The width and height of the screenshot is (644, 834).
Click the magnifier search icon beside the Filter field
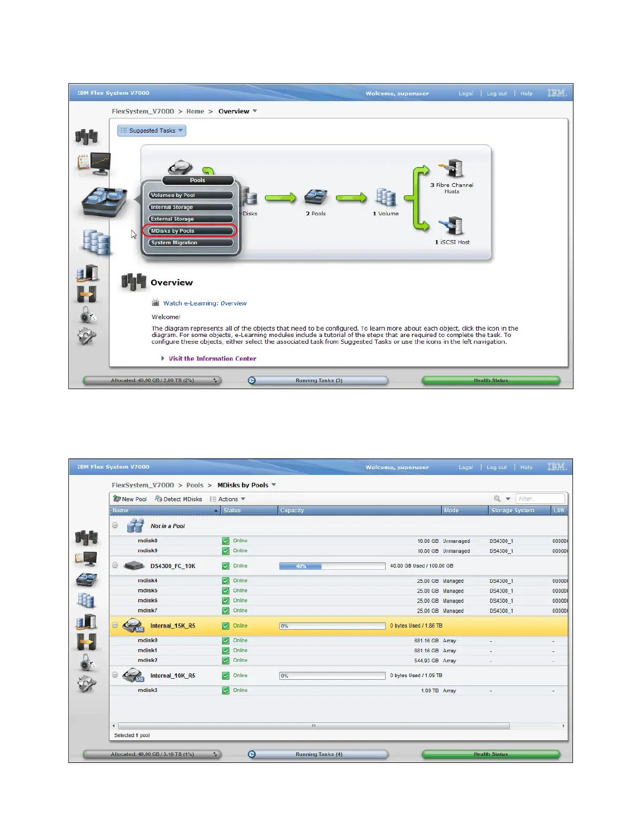[497, 499]
